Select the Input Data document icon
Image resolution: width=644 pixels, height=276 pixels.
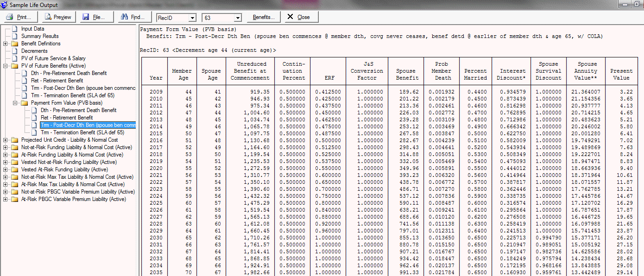point(14,29)
